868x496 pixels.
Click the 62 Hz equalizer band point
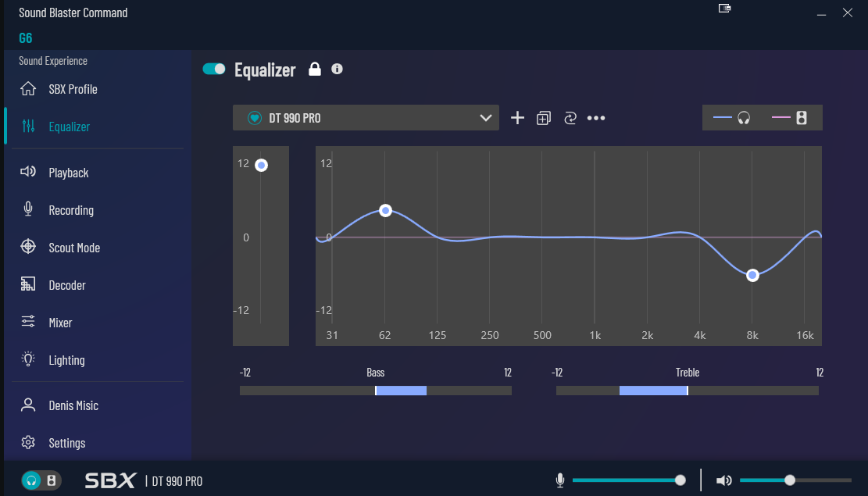tap(385, 210)
